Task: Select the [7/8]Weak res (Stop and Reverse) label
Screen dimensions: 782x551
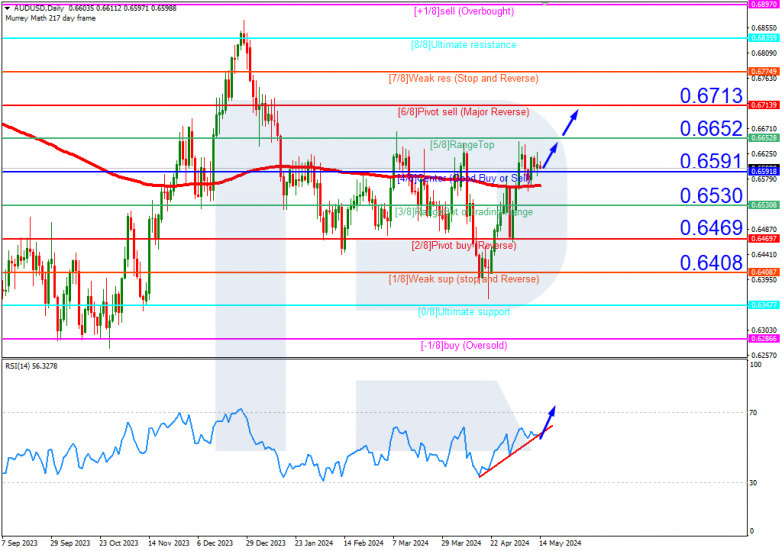Action: point(464,78)
